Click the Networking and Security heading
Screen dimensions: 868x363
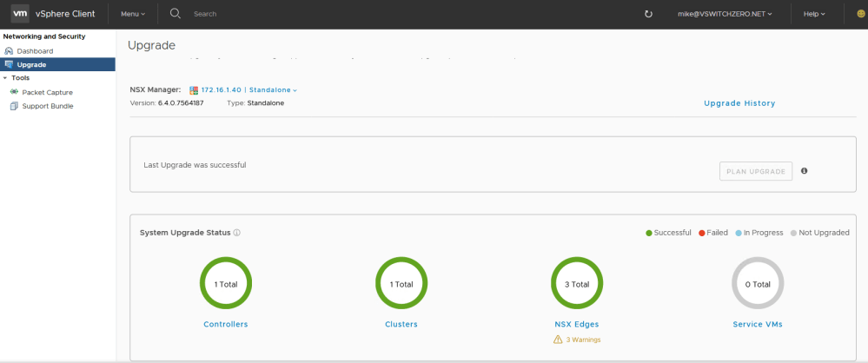click(x=44, y=36)
